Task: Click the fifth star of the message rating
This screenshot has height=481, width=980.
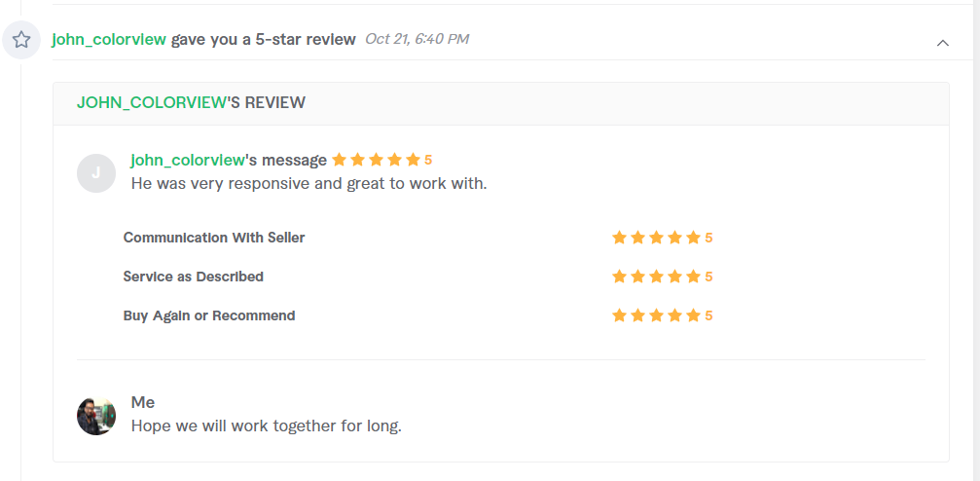Action: pyautogui.click(x=413, y=160)
